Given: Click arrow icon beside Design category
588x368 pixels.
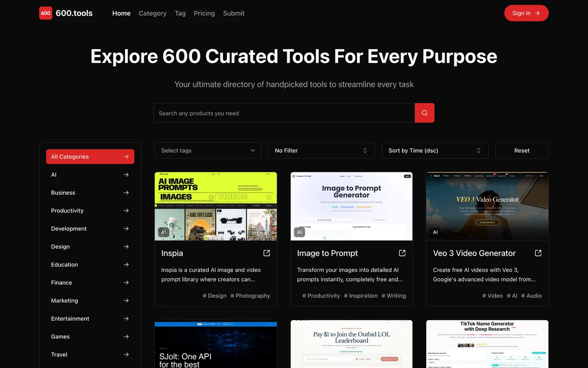Looking at the screenshot, I should coord(126,247).
